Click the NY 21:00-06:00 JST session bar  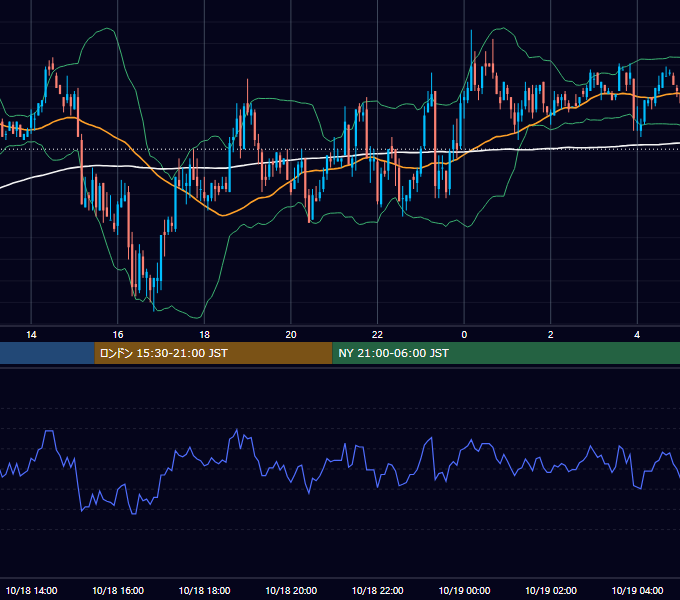coord(506,353)
